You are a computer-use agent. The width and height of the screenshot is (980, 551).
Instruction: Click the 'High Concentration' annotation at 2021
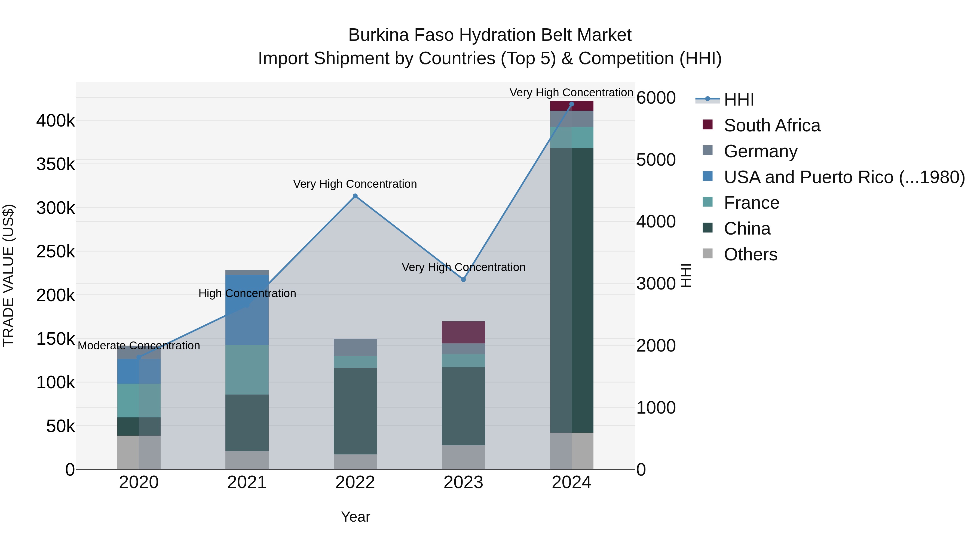pos(247,294)
